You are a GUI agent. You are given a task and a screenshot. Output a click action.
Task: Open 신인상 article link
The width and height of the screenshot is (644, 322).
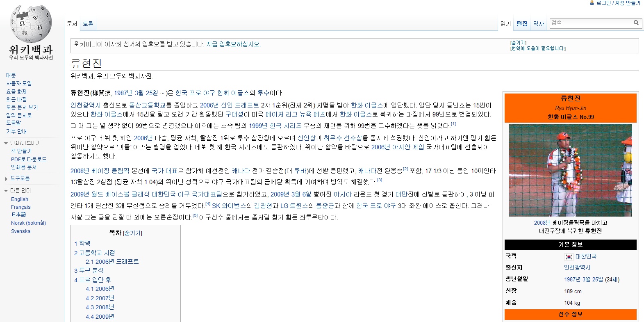(x=307, y=138)
